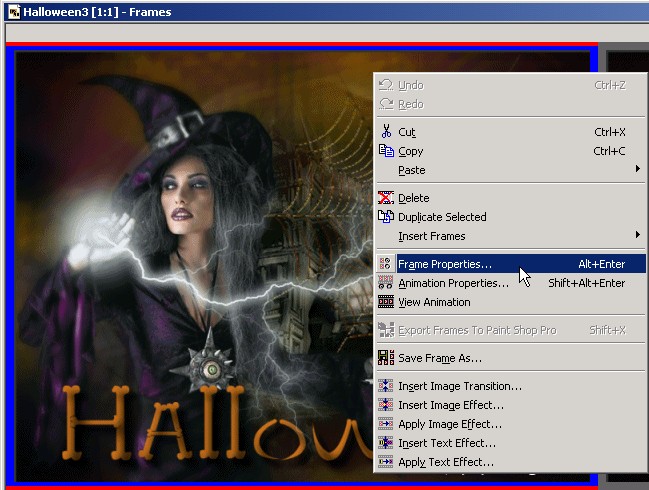Click the Insert Image Transition icon
649x490 pixels.
pyautogui.click(x=385, y=386)
